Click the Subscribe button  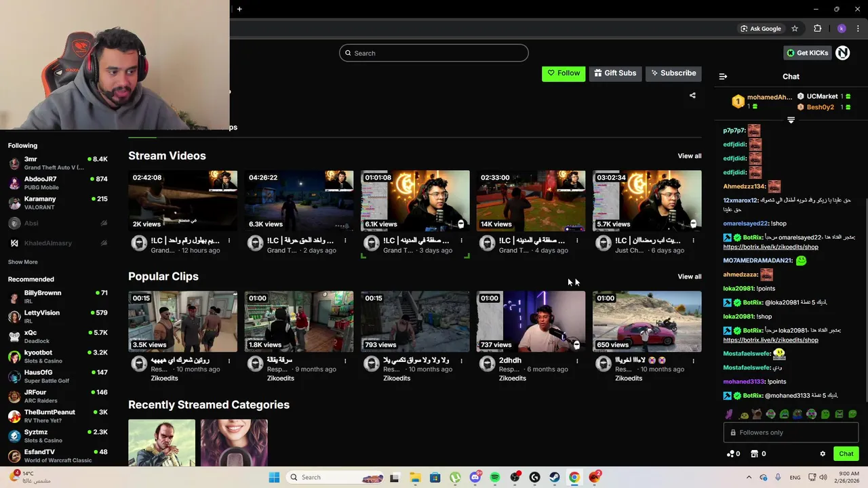673,73
